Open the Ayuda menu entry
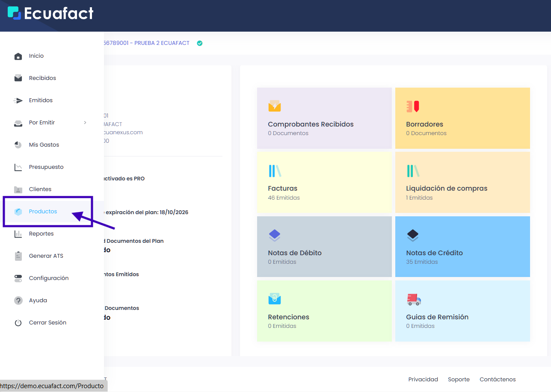 click(x=38, y=301)
